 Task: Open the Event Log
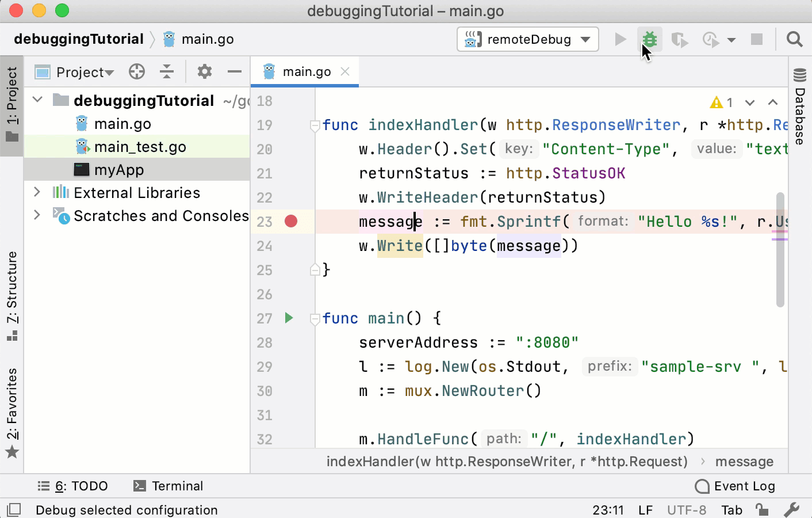[x=735, y=486]
